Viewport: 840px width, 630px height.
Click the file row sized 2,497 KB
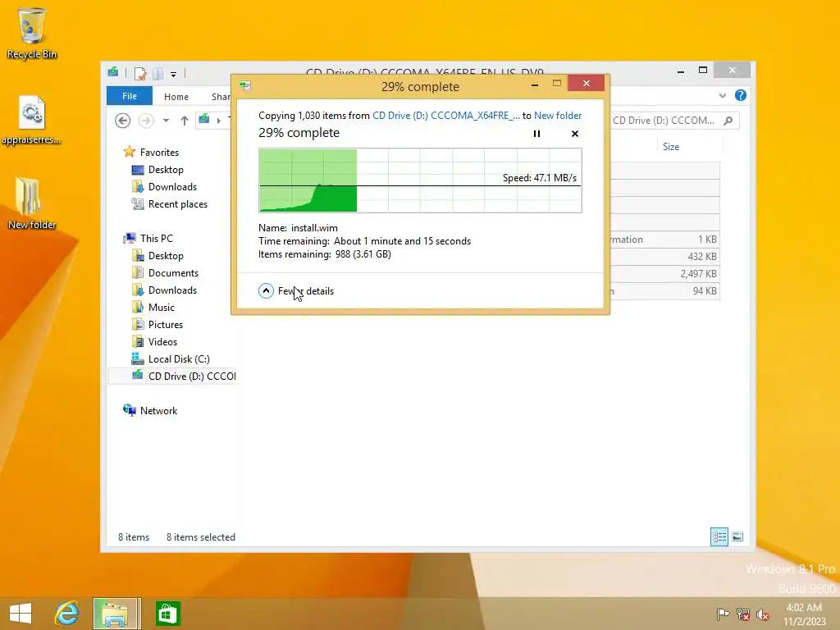pyautogui.click(x=664, y=274)
